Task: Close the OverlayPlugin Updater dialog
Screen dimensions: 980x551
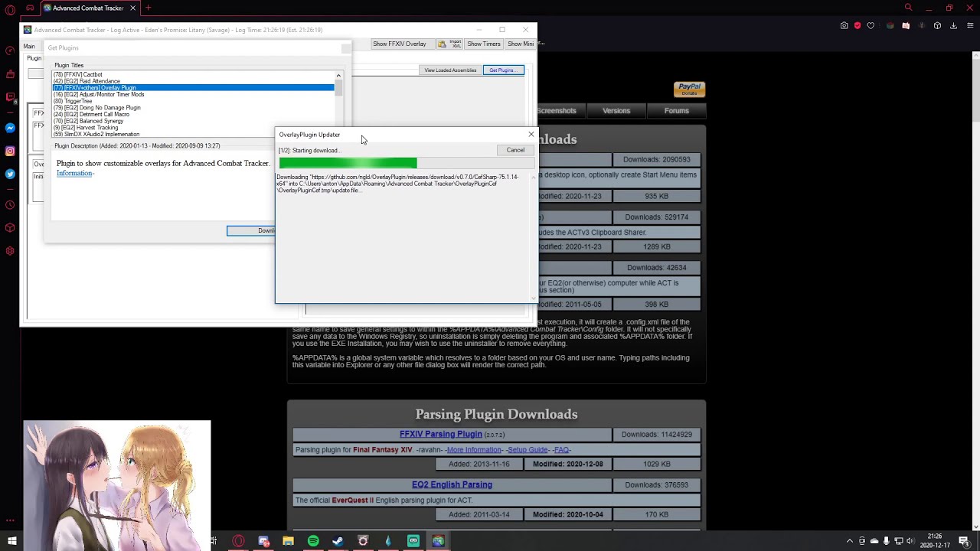Action: (531, 135)
